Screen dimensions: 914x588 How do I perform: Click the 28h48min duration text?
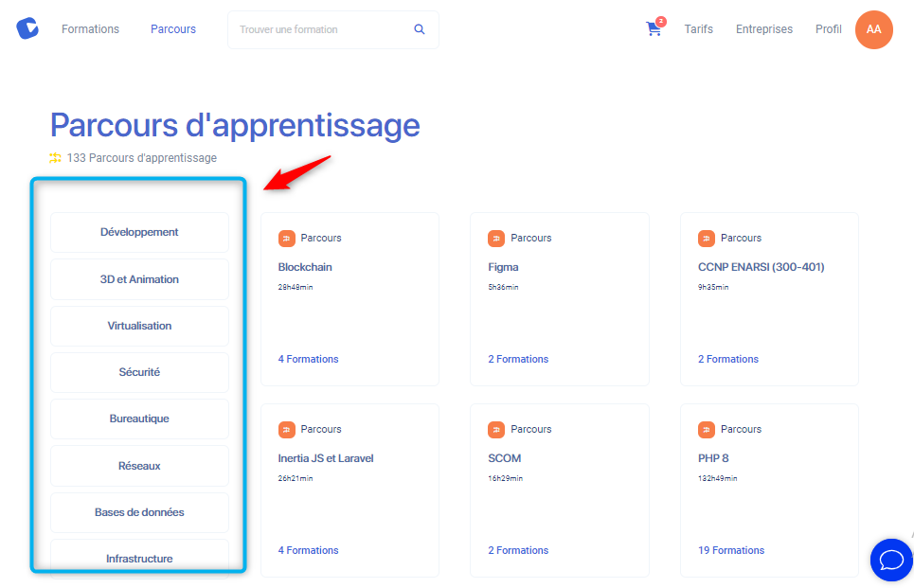point(295,287)
